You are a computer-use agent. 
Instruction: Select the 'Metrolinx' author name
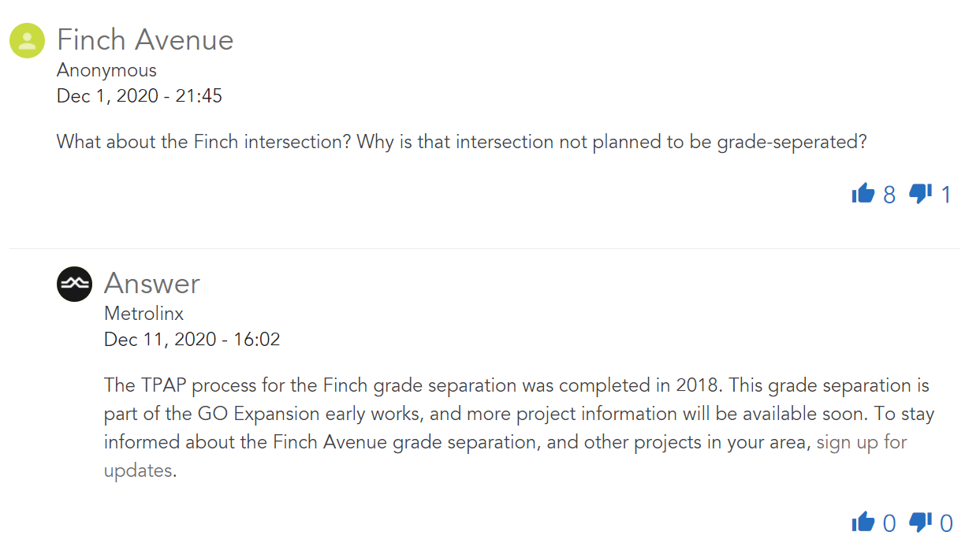click(x=143, y=314)
